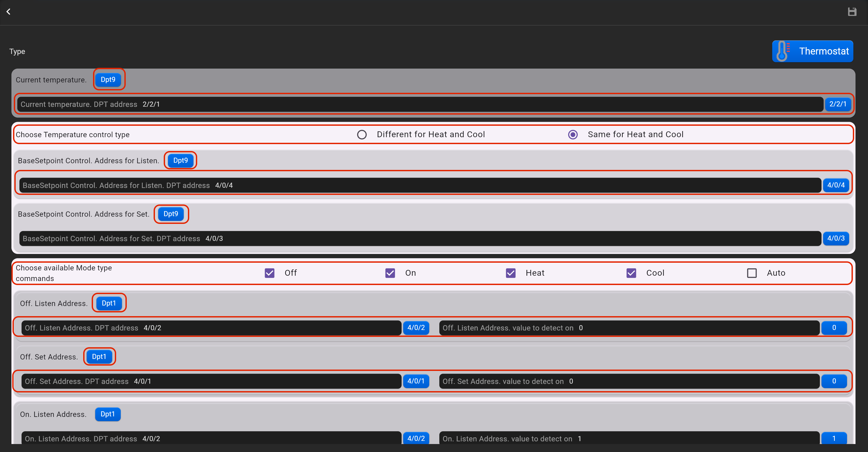Screen dimensions: 868x452
Task: Click the 4/0/4 address button
Action: pos(836,185)
